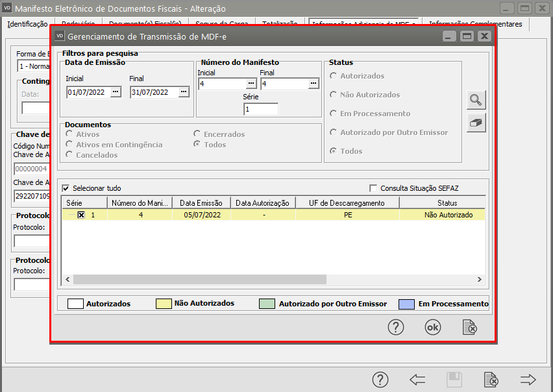Click the magnifying glass search icon

coord(476,100)
